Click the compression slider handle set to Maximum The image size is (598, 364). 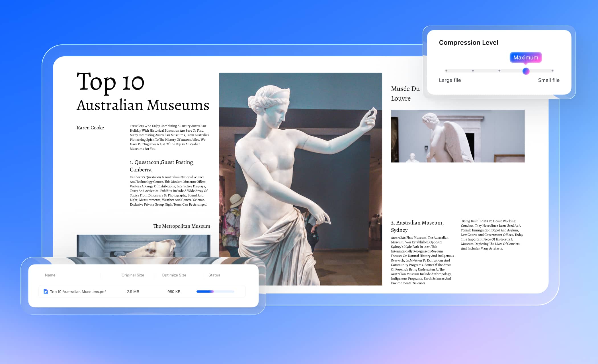point(526,71)
